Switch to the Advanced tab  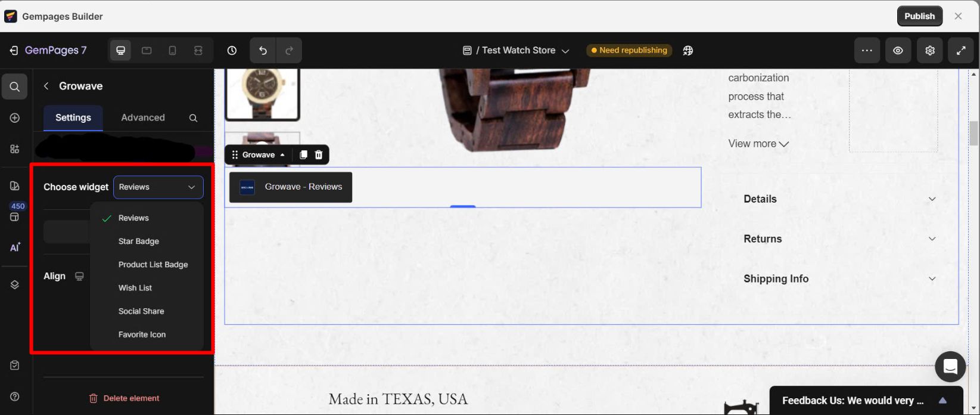tap(143, 118)
